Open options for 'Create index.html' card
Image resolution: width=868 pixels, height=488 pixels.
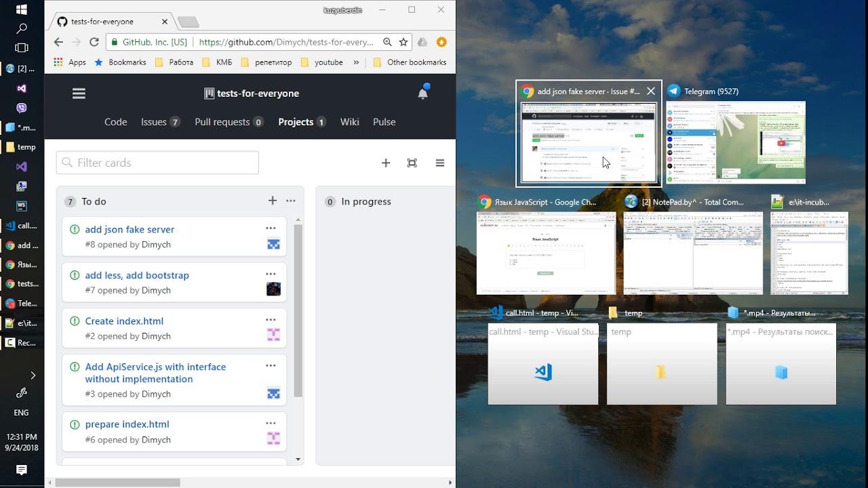pos(271,320)
